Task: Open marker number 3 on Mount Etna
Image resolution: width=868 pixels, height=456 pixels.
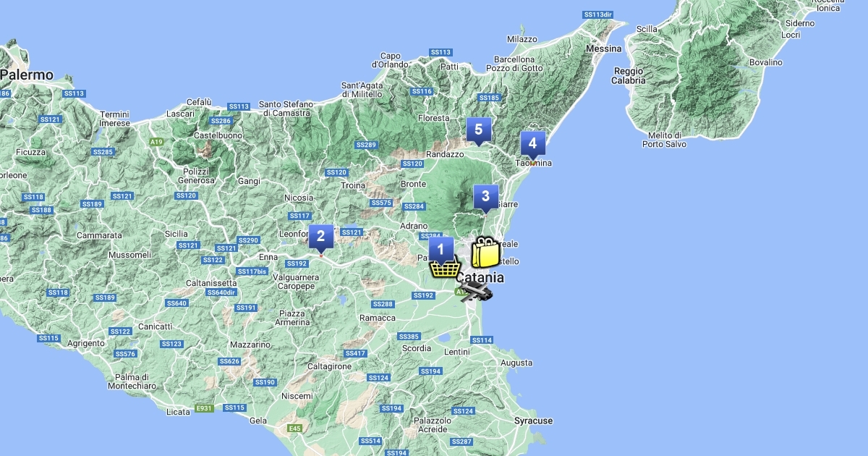Action: point(485,196)
